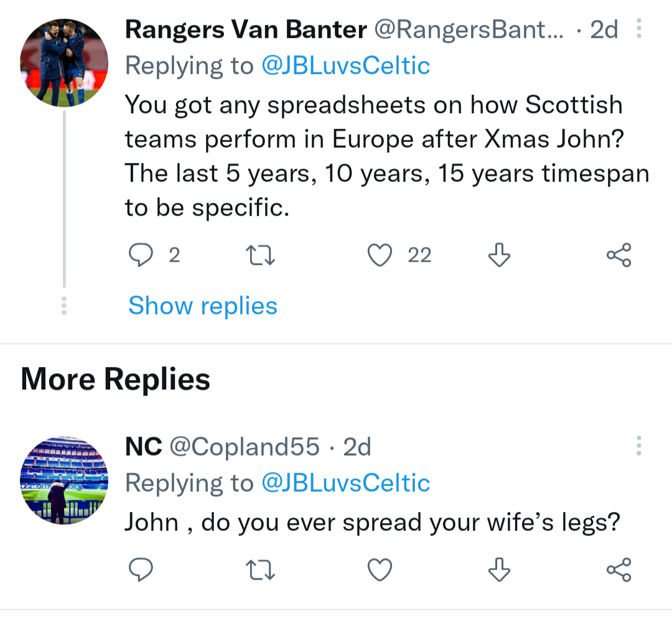Open the @Copland55 profile handle
Viewport: 672px width, 637px height.
[x=245, y=446]
